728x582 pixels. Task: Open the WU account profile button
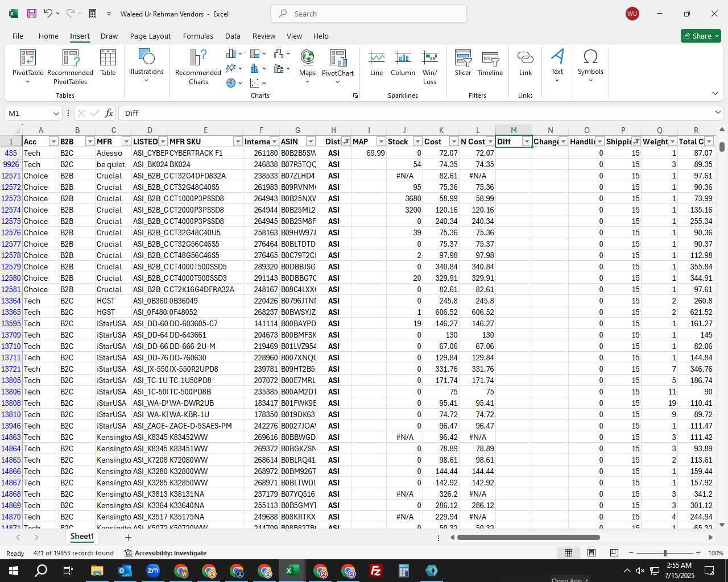[632, 14]
